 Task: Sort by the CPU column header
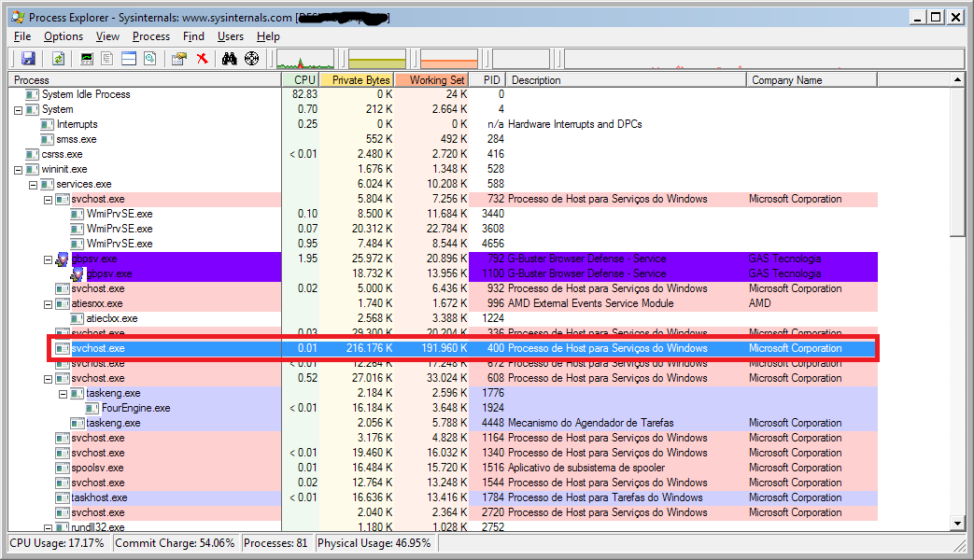pyautogui.click(x=302, y=80)
